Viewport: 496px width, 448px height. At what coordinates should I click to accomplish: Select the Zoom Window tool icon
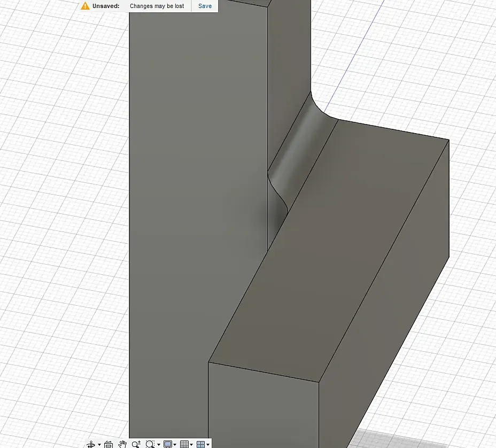click(150, 444)
